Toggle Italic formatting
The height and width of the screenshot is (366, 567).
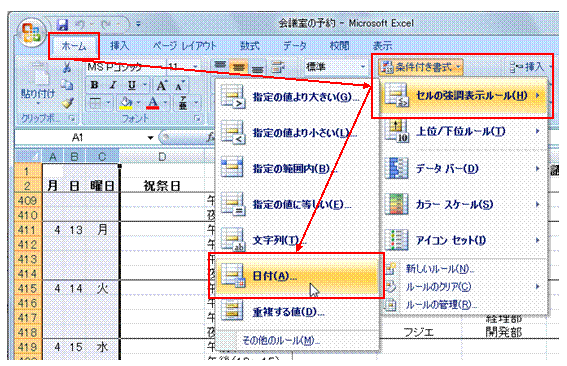[x=113, y=85]
